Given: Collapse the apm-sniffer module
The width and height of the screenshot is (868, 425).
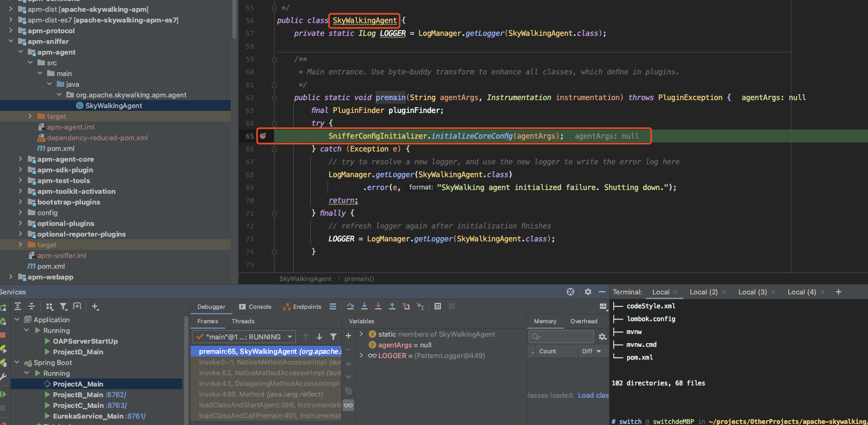Looking at the screenshot, I should point(11,41).
